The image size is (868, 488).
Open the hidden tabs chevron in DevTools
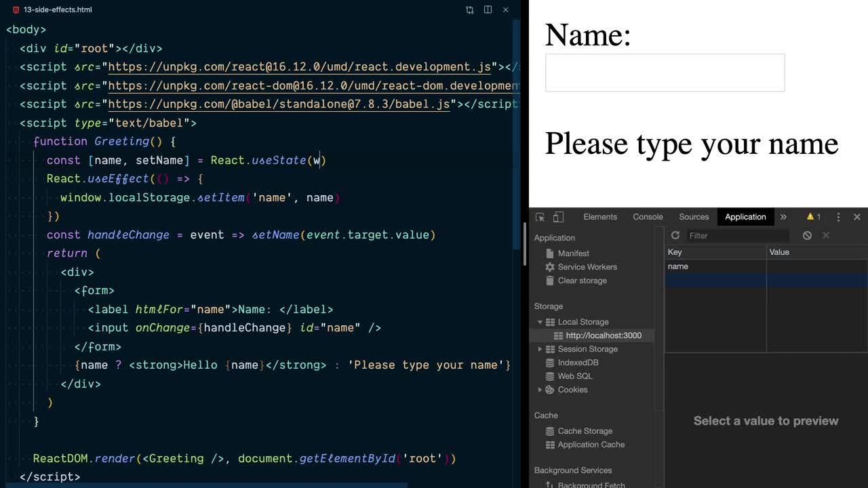click(x=783, y=216)
